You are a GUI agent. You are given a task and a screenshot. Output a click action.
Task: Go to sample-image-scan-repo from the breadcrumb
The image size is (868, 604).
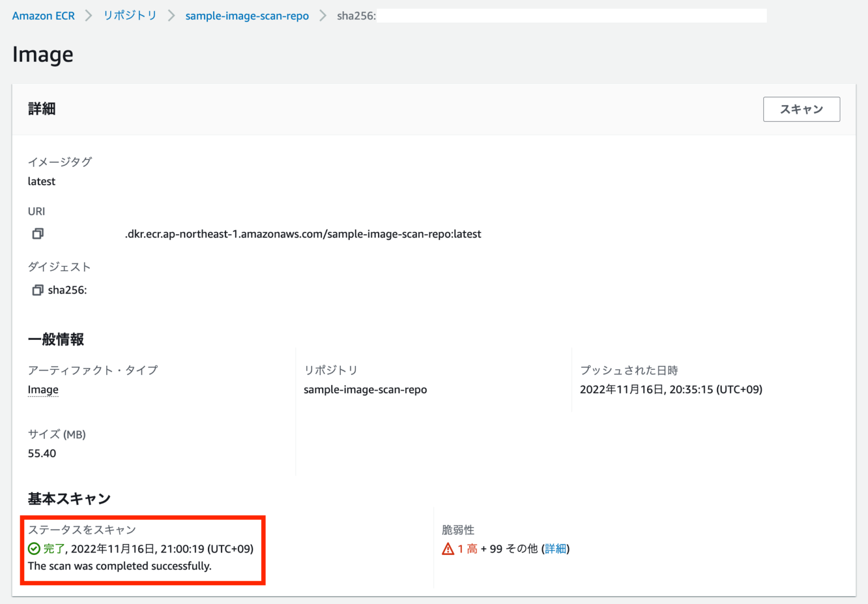[x=247, y=15]
